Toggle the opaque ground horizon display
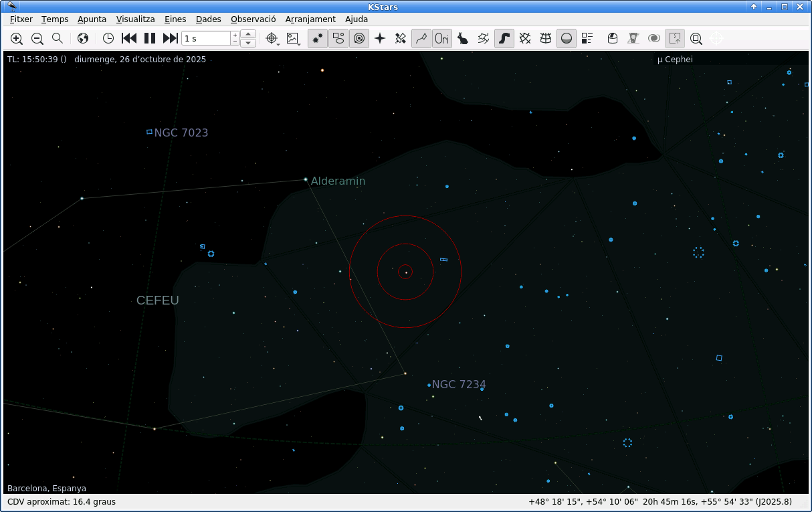 click(x=566, y=38)
